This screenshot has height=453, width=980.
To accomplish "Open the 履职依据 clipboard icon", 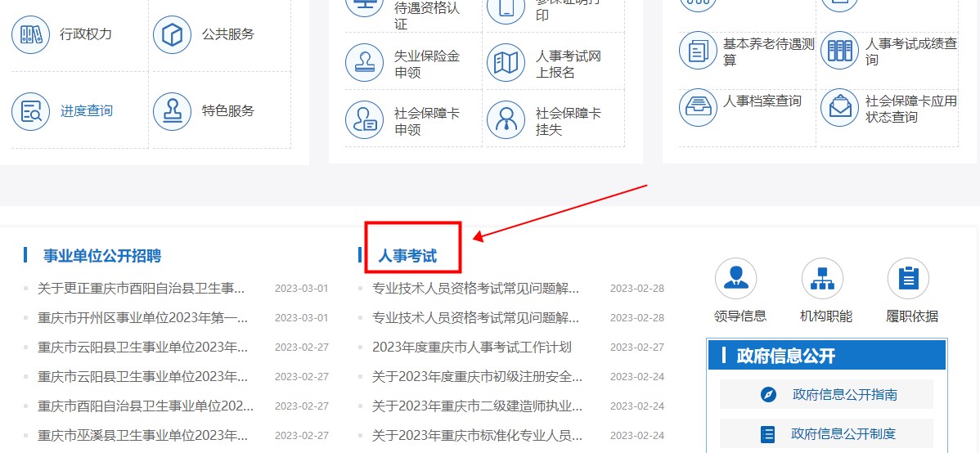I will pos(908,279).
